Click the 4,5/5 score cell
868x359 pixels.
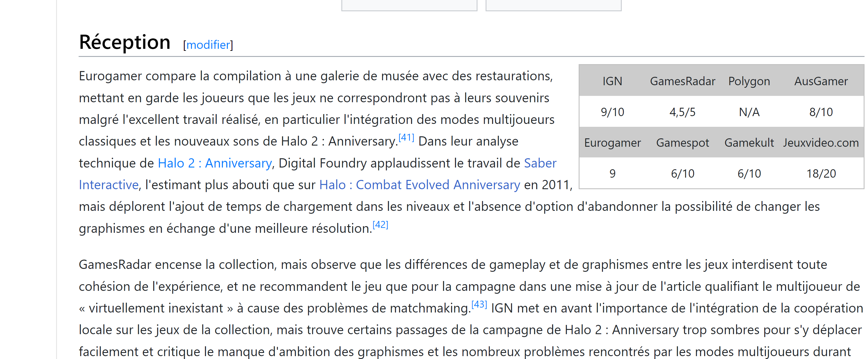coord(682,112)
